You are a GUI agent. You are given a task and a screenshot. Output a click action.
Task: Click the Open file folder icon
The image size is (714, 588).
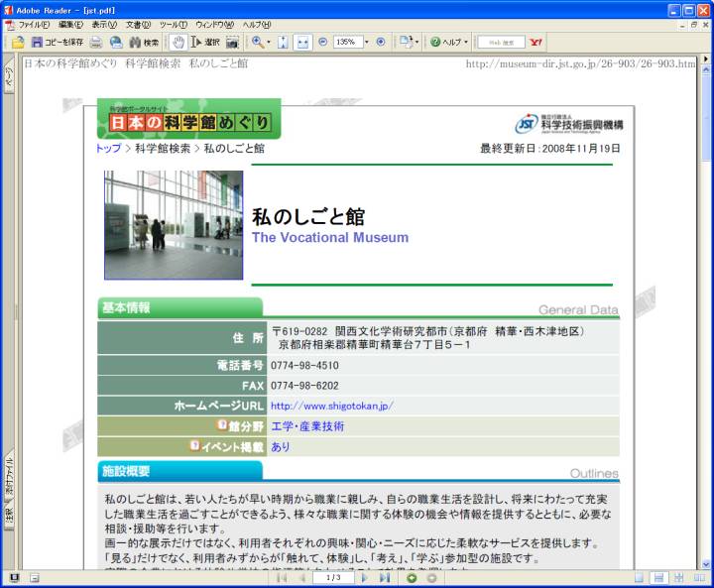[x=18, y=43]
